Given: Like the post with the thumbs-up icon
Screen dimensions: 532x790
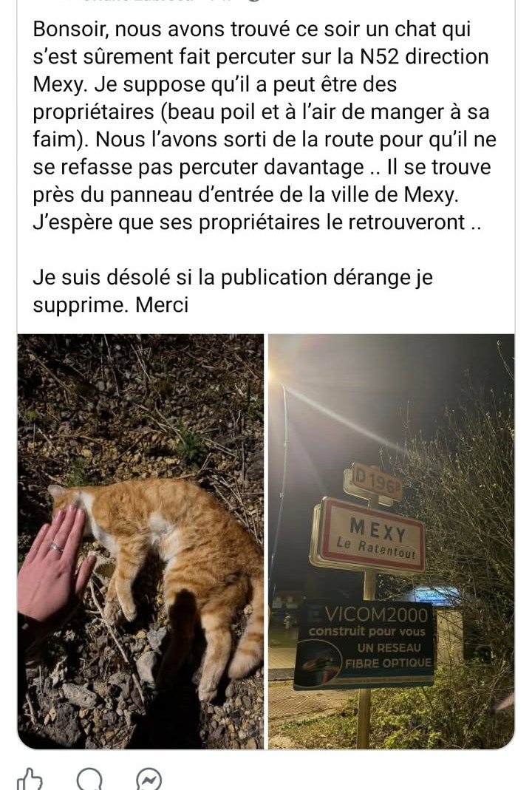Looking at the screenshot, I should tap(30, 778).
